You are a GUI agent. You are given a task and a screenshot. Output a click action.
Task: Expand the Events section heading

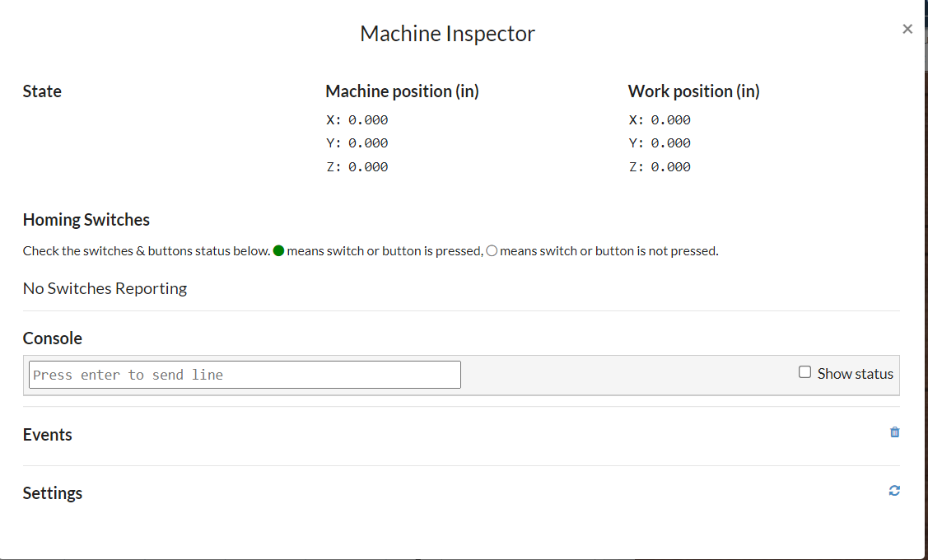(x=48, y=435)
